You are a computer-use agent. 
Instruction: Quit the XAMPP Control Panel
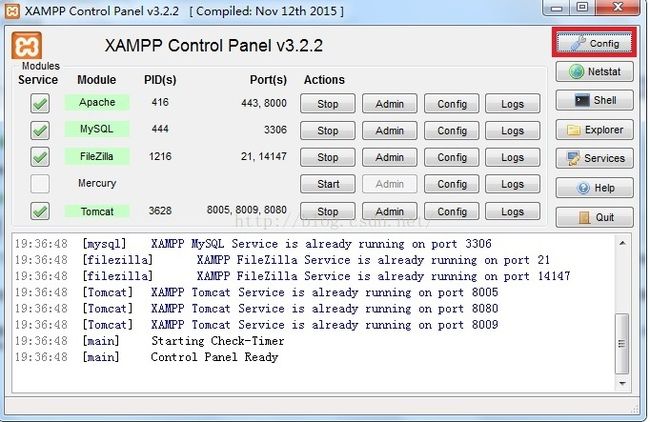[x=594, y=218]
